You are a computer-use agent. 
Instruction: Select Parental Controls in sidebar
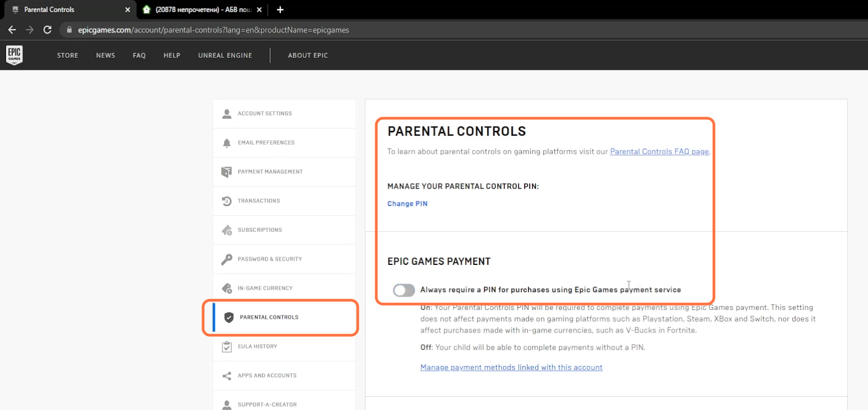pos(284,318)
